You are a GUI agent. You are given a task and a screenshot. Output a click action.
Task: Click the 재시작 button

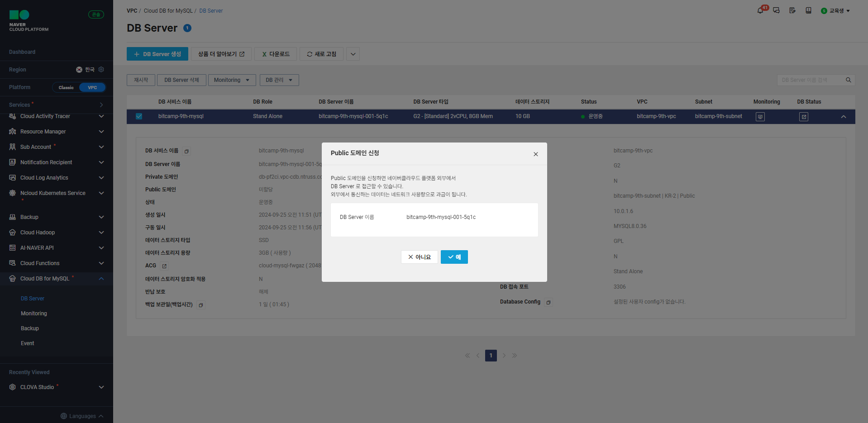141,80
